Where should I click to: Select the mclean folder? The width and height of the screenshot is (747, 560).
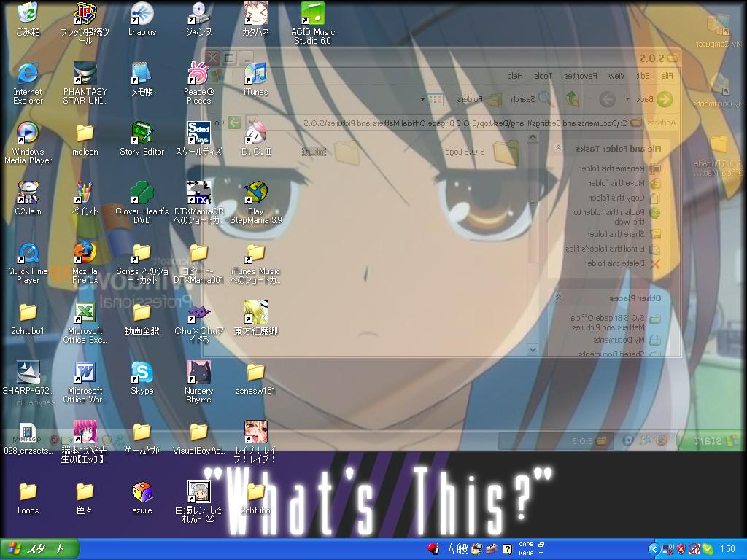[x=85, y=139]
